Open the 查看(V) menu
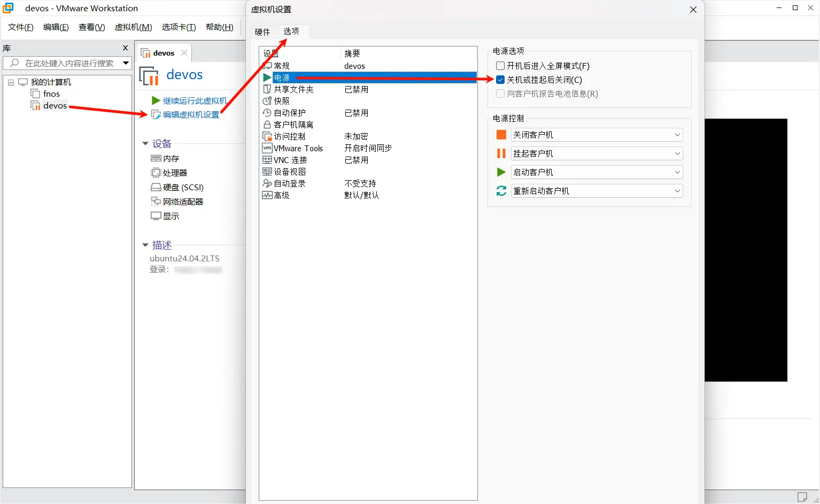The height and width of the screenshot is (504, 820). (91, 27)
